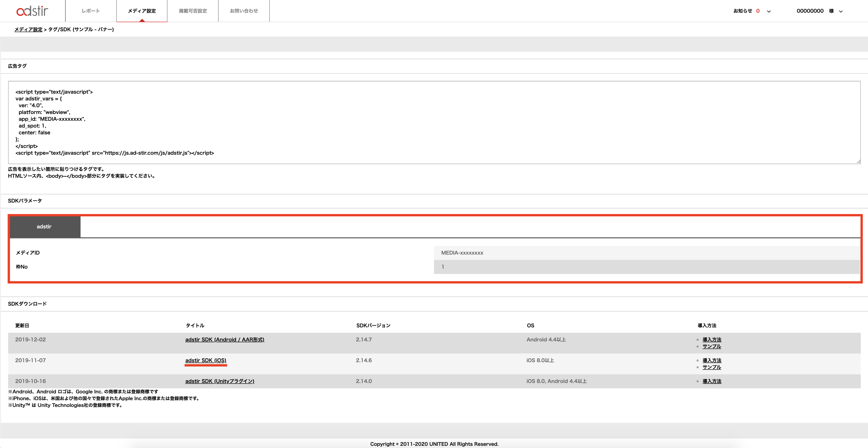Open 導入方法 for the iOS SDK

[712, 361]
